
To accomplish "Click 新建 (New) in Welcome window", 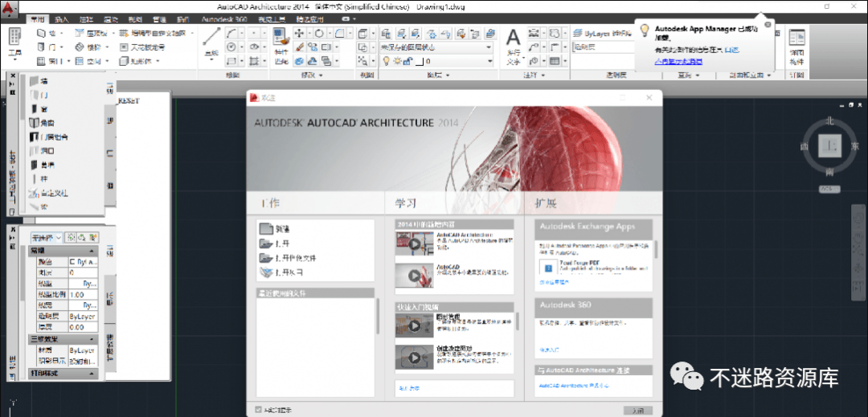I will point(275,228).
